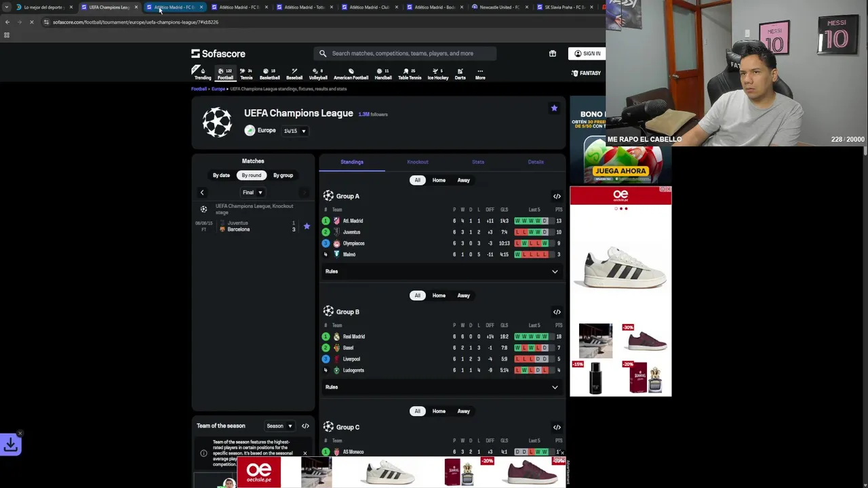Screen dimensions: 868x488
Task: Click the browser back arrow
Action: (7, 22)
